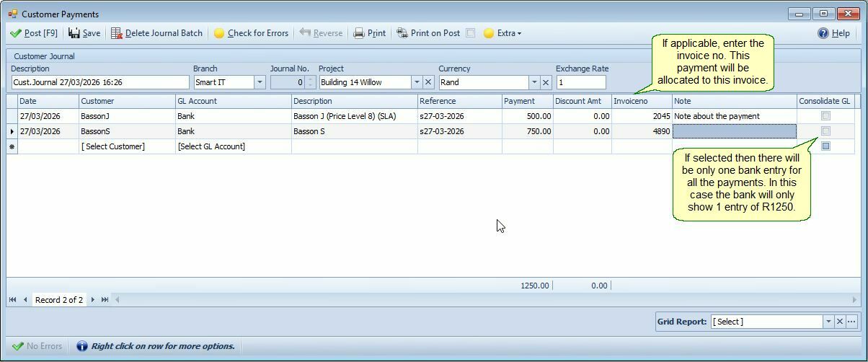Image resolution: width=868 pixels, height=362 pixels.
Task: Click the Exchange Rate field
Action: (x=581, y=82)
